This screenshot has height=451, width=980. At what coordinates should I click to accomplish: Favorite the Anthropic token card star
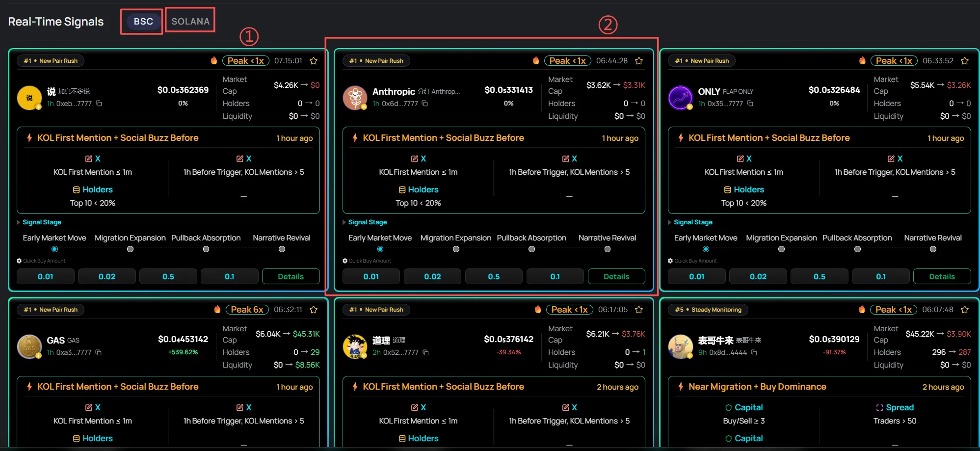[639, 61]
